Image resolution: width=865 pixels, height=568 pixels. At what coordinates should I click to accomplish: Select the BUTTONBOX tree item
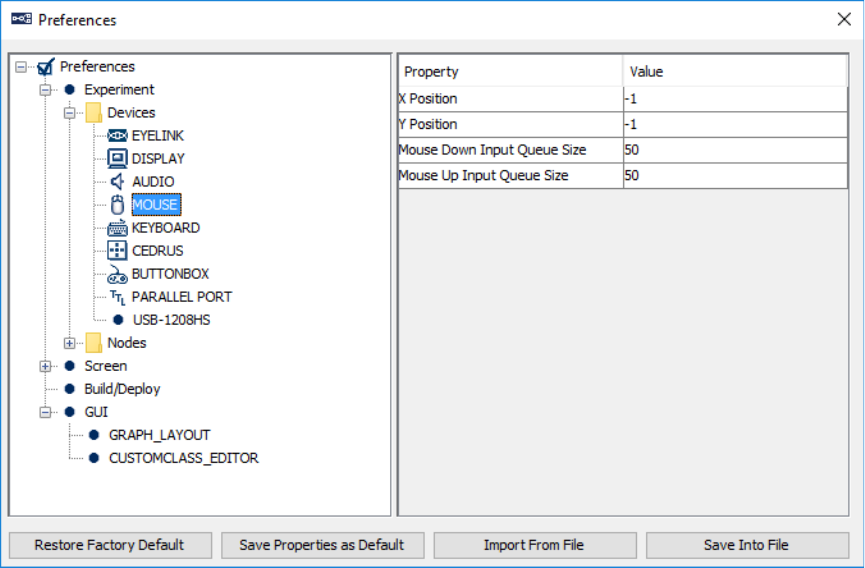coord(170,274)
